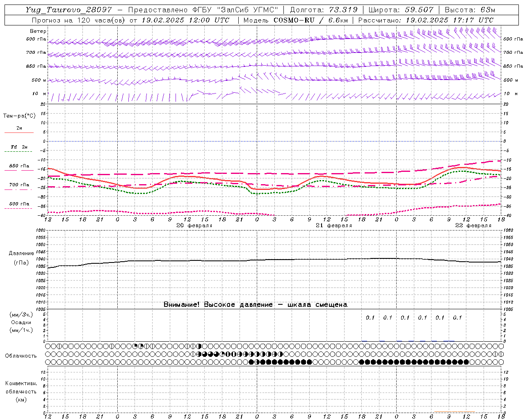
Task: Click the 2м temperature legend label
Action: pyautogui.click(x=19, y=128)
